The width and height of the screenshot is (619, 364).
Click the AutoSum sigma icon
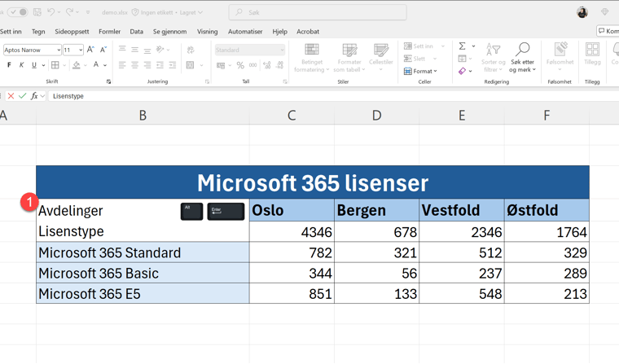(x=463, y=46)
